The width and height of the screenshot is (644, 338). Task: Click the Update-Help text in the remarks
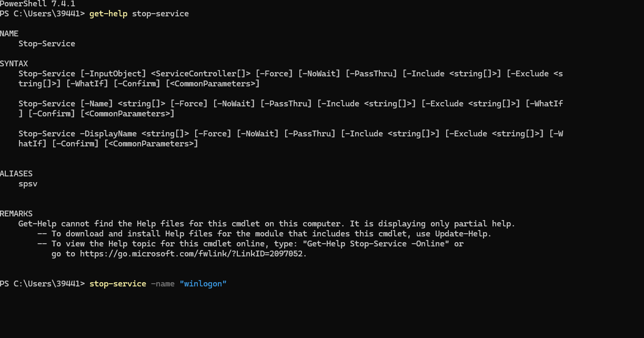tap(463, 234)
